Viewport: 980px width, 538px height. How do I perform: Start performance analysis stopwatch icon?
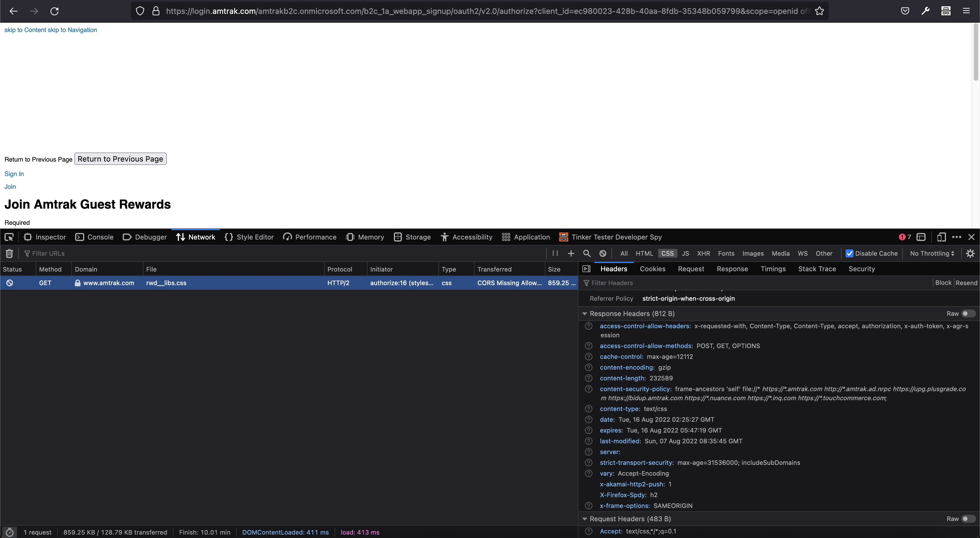[x=10, y=532]
